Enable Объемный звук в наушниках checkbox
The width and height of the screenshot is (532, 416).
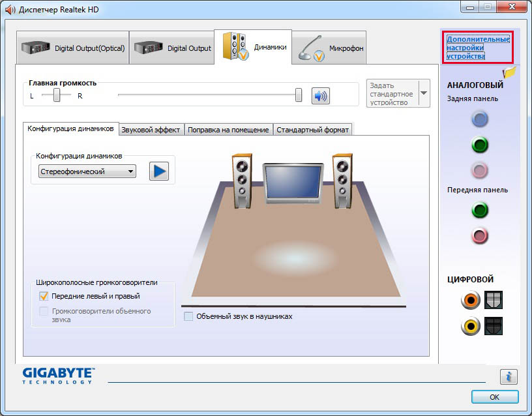(188, 316)
